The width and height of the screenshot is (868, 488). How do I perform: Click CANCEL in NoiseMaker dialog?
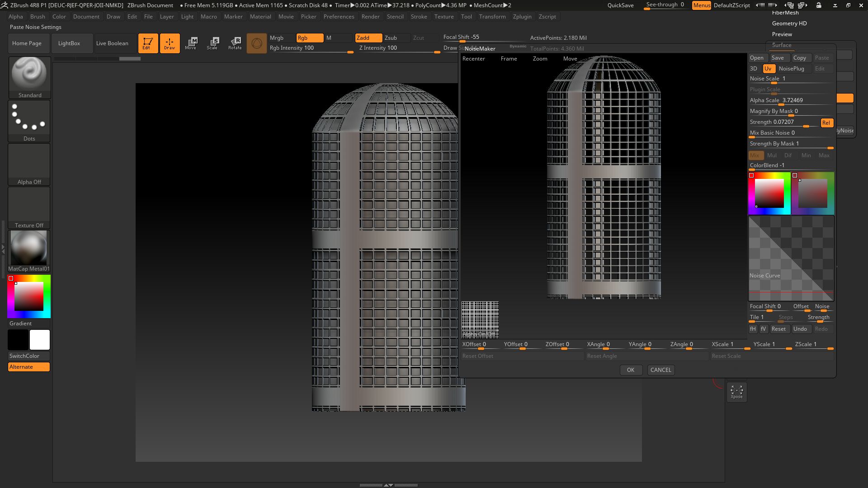(660, 370)
